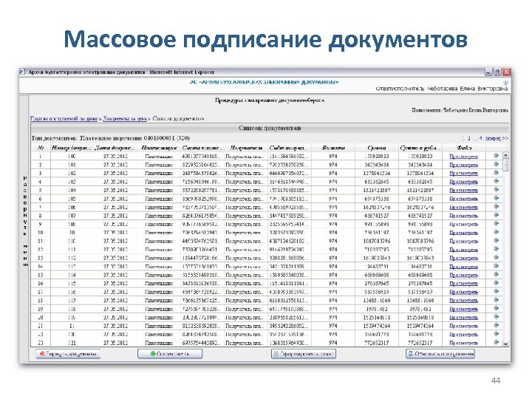Sort by the Дата докуме... column header
The image size is (532, 399).
pyautogui.click(x=115, y=148)
